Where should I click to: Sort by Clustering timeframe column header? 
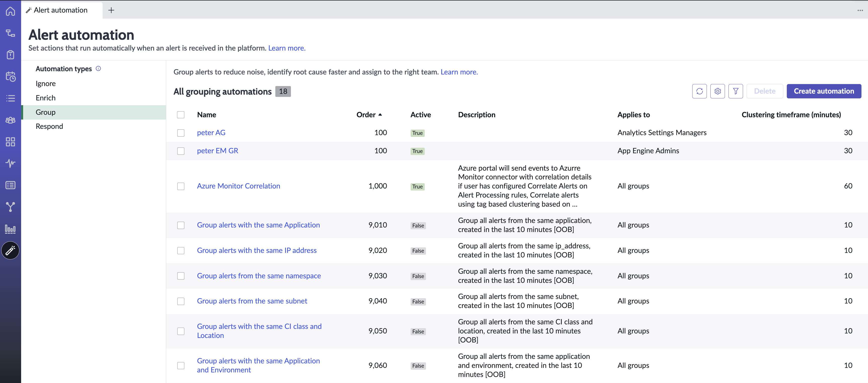(791, 115)
